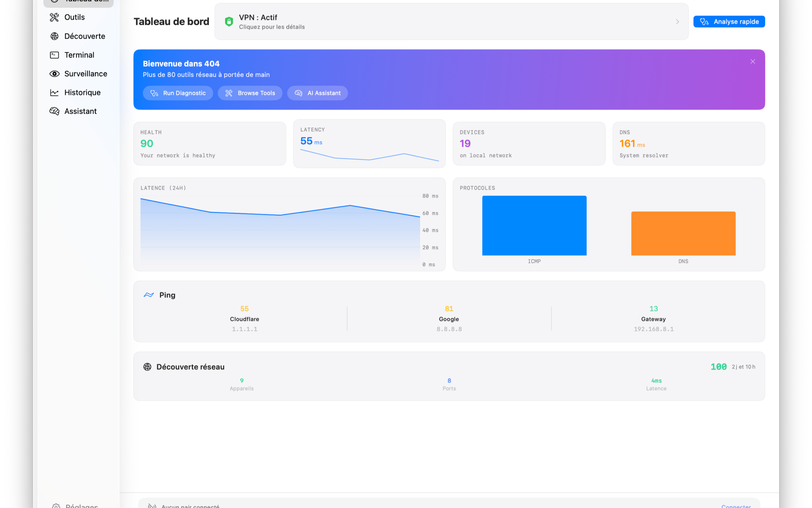This screenshot has width=812, height=508.
Task: Click the 8 Ports stat
Action: [x=449, y=384]
